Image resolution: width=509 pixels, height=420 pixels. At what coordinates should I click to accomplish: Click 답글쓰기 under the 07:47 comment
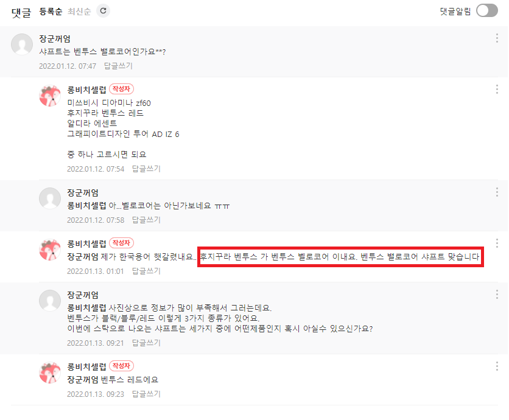pos(118,66)
